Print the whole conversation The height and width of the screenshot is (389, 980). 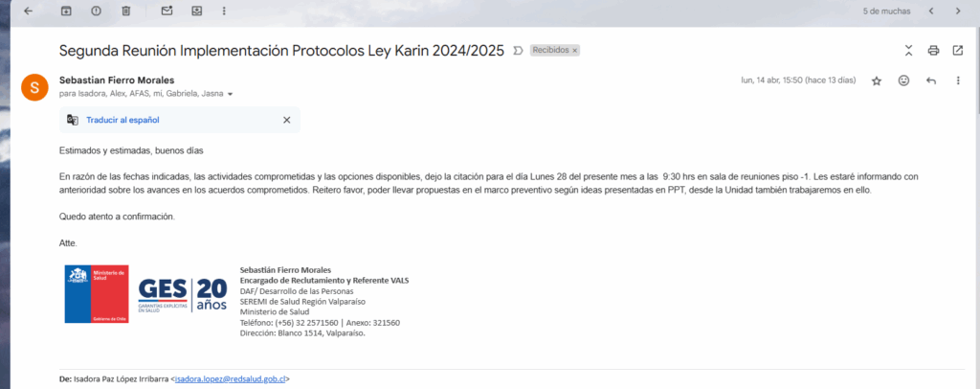933,50
